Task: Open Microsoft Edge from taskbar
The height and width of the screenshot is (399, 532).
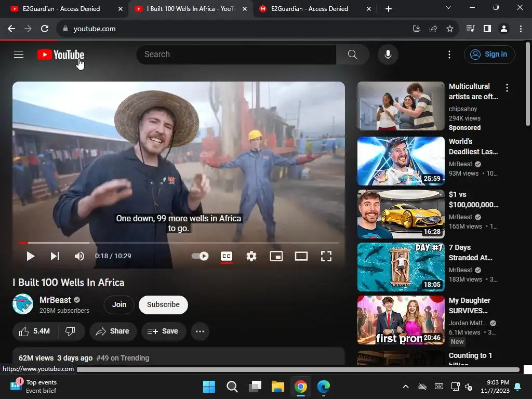Action: pyautogui.click(x=323, y=387)
